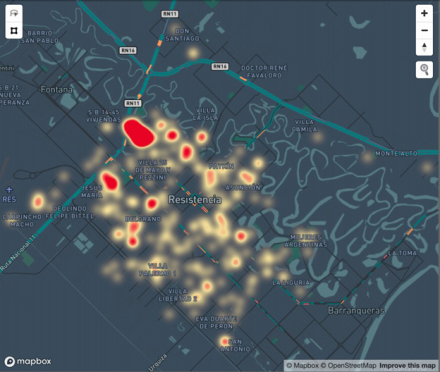Click the Fontana town label

pyautogui.click(x=56, y=89)
